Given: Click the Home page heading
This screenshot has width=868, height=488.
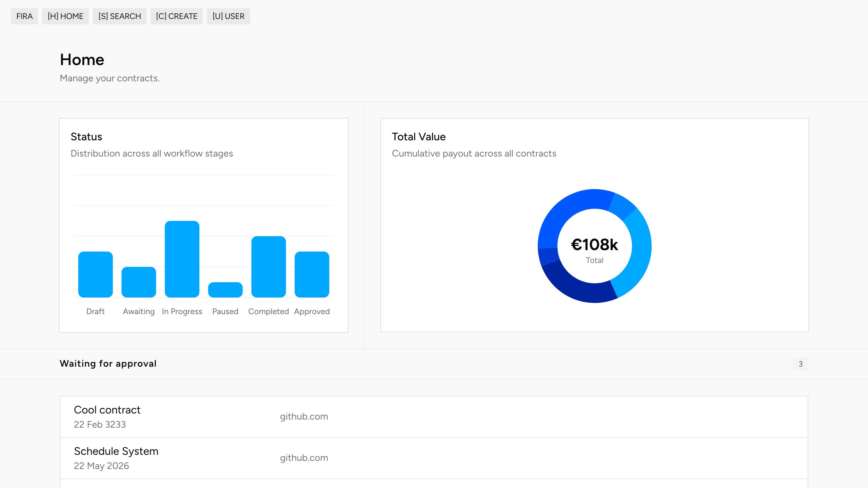Looking at the screenshot, I should [82, 60].
